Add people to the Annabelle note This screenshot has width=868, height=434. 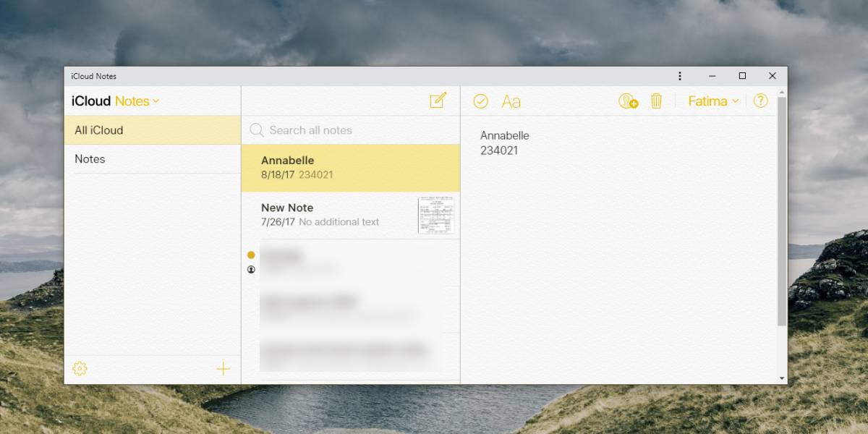628,101
